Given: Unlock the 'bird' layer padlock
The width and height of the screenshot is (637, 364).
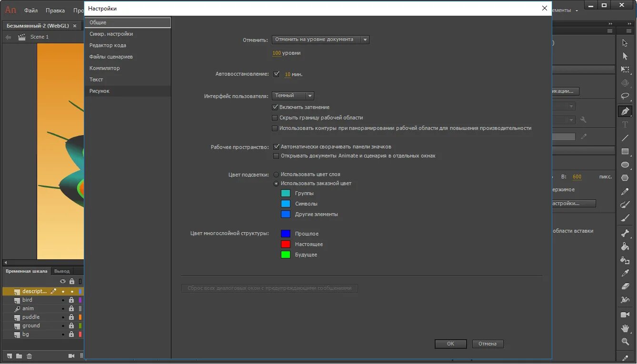Looking at the screenshot, I should [x=72, y=300].
